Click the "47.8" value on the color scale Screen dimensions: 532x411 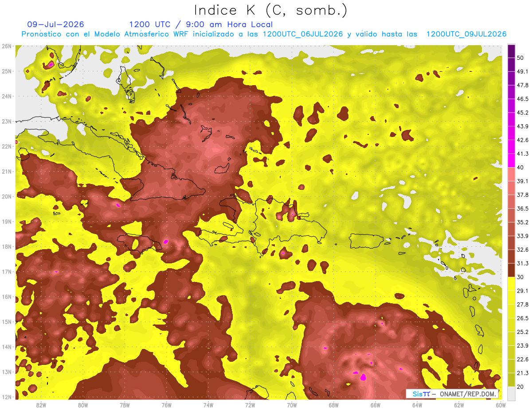click(523, 85)
